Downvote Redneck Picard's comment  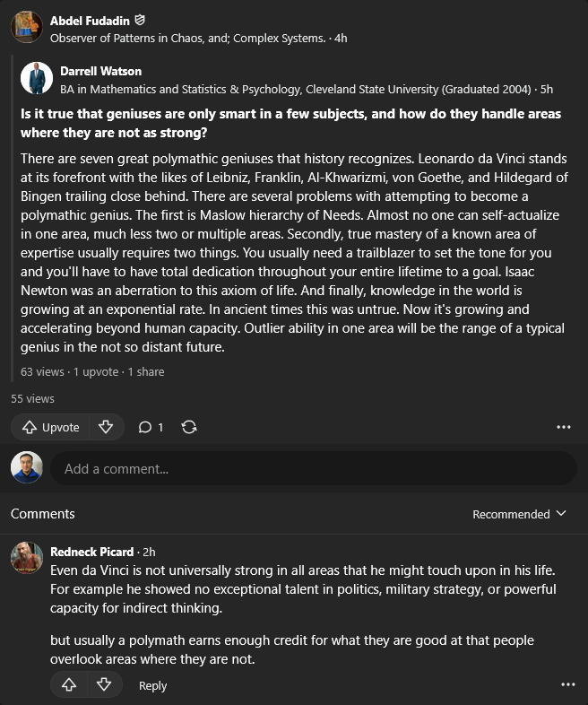[104, 684]
